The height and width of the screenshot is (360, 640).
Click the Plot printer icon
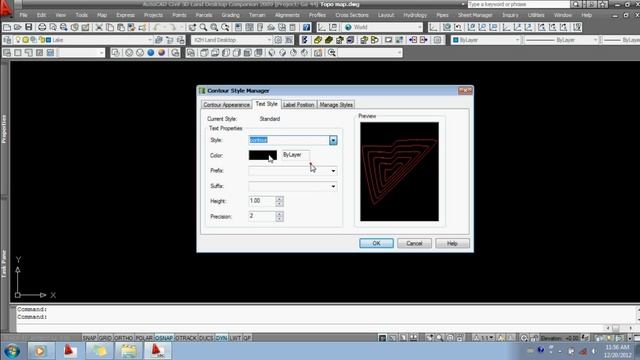click(42, 27)
